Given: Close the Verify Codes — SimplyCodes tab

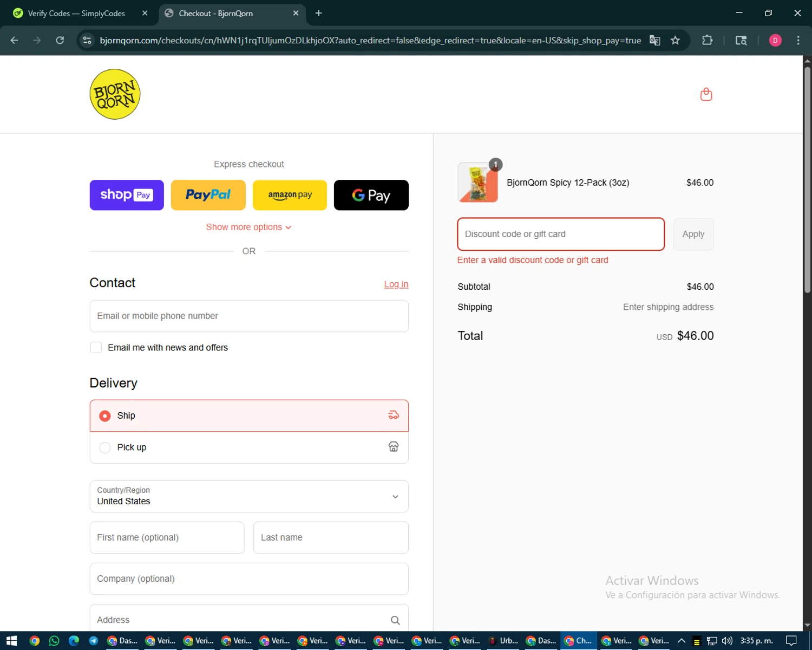Looking at the screenshot, I should tap(145, 13).
